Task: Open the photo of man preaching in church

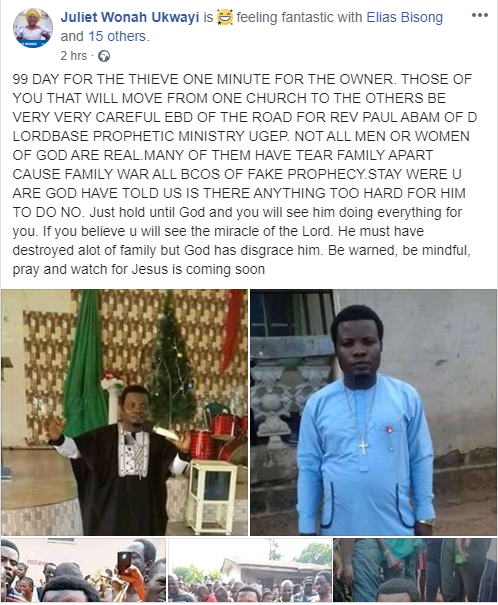Action: pos(124,412)
